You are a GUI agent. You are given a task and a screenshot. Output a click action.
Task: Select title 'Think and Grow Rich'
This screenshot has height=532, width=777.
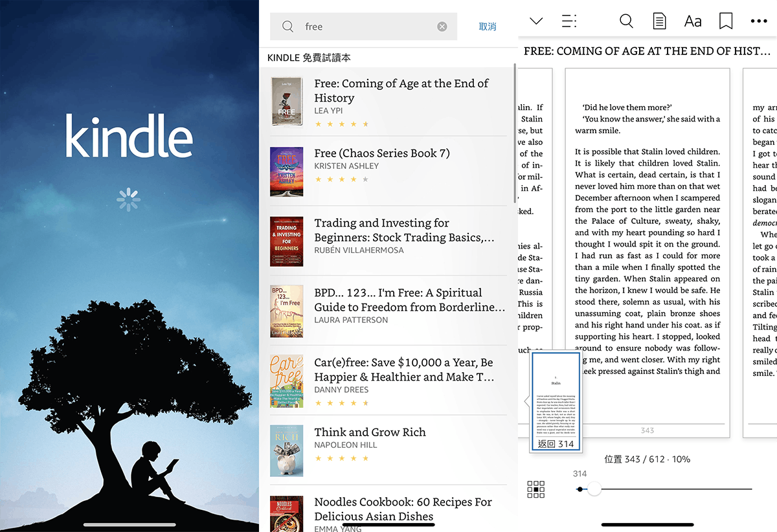(370, 432)
